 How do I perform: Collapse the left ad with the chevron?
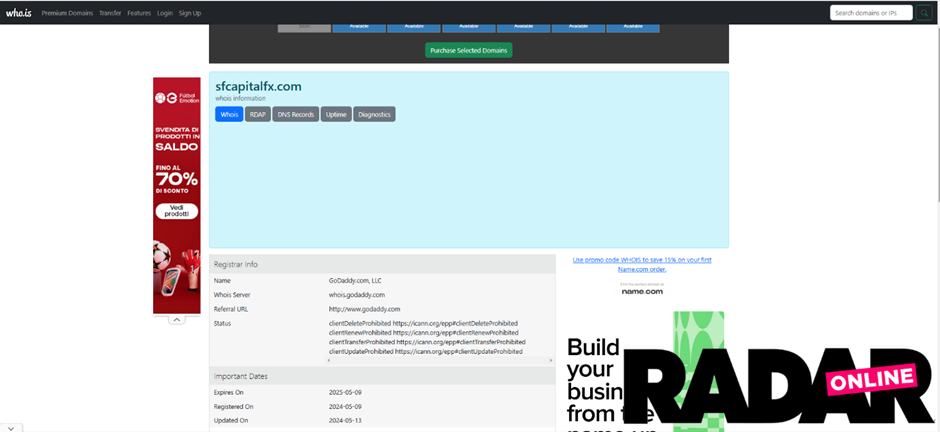(177, 320)
